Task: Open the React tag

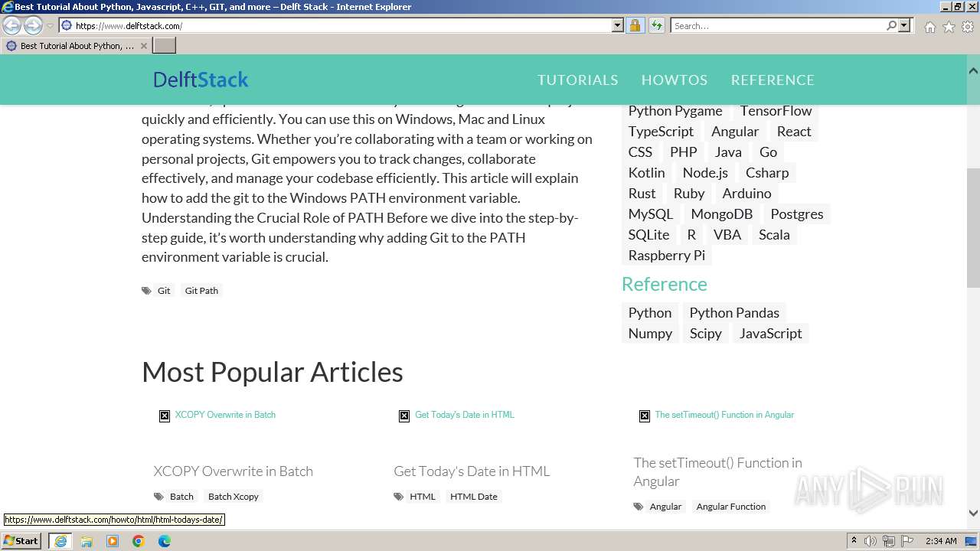Action: click(x=794, y=132)
